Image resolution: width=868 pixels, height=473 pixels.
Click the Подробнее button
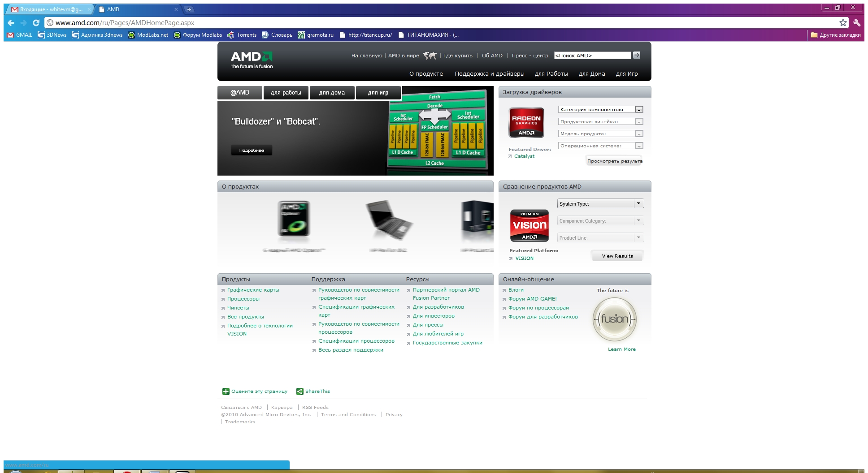252,150
